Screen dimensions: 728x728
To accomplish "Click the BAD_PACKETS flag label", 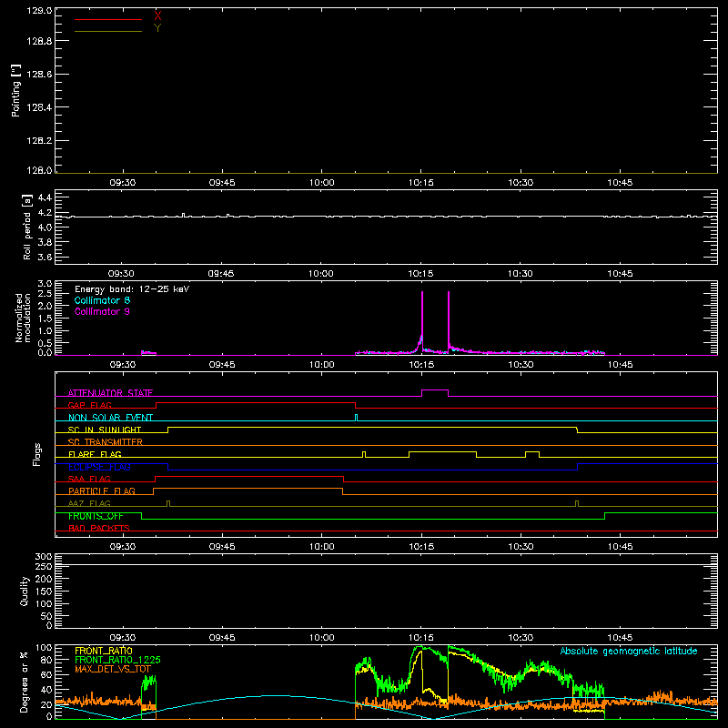I will [99, 528].
